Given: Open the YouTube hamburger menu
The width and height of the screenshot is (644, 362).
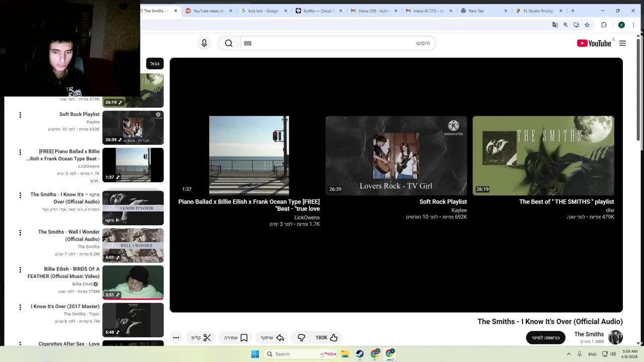Looking at the screenshot, I should tap(622, 43).
